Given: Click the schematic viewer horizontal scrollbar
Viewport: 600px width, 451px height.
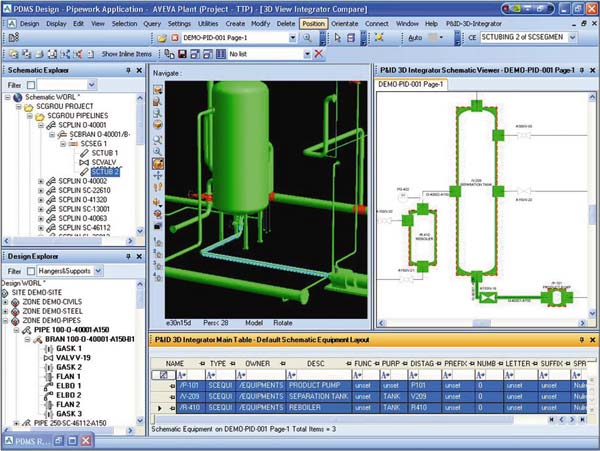Looking at the screenshot, I should click(x=482, y=323).
